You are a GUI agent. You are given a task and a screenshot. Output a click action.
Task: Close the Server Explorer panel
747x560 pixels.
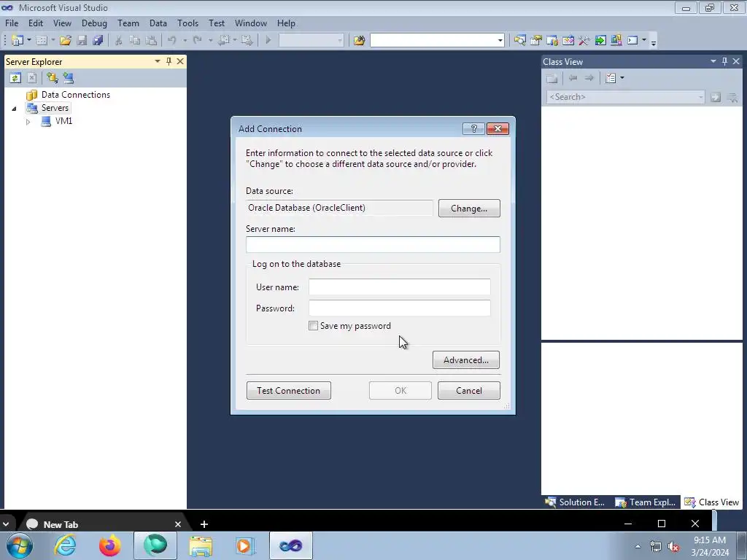[180, 61]
